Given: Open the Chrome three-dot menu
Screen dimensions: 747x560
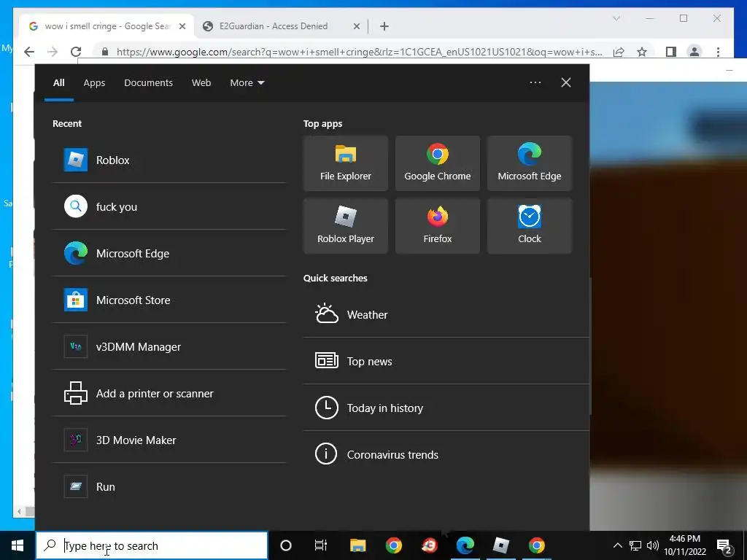Looking at the screenshot, I should click(x=718, y=52).
